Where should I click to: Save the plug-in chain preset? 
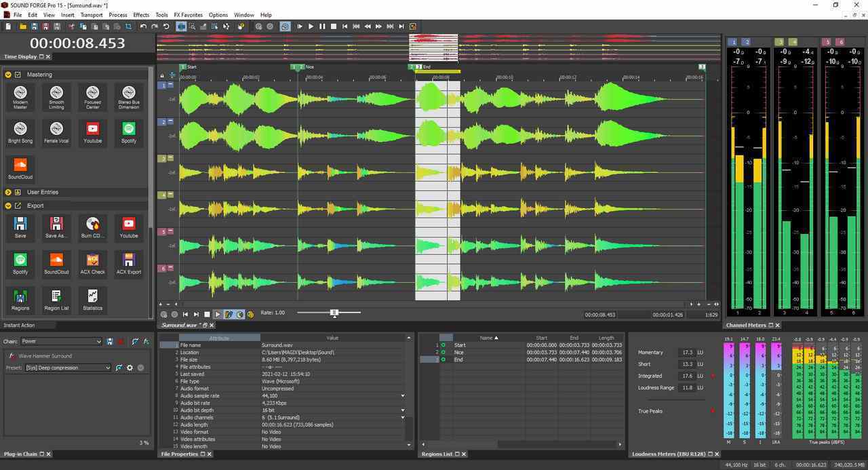(x=110, y=341)
